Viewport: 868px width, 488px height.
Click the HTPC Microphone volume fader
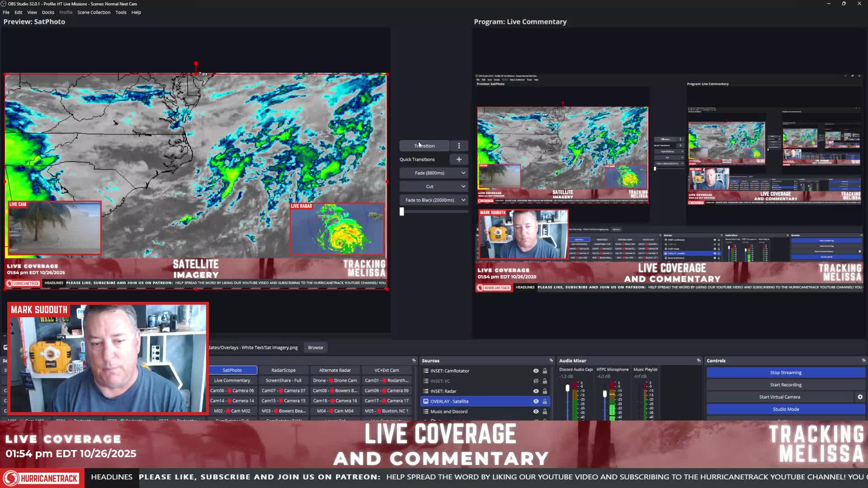(x=605, y=394)
